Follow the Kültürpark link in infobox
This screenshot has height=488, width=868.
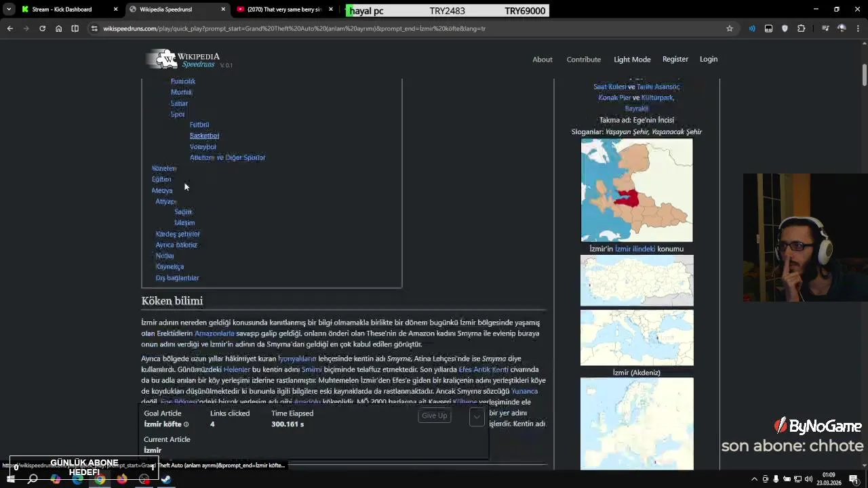click(x=657, y=98)
